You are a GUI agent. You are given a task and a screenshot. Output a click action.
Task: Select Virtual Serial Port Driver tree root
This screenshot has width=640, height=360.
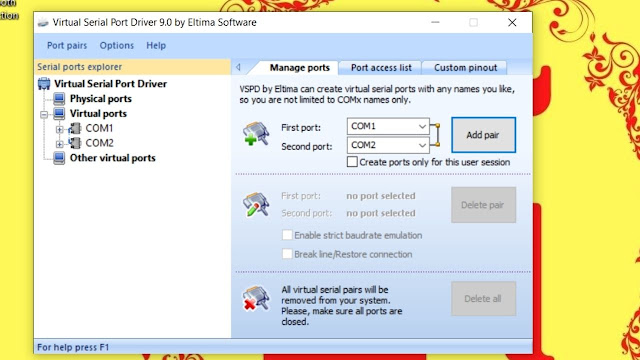pos(110,84)
